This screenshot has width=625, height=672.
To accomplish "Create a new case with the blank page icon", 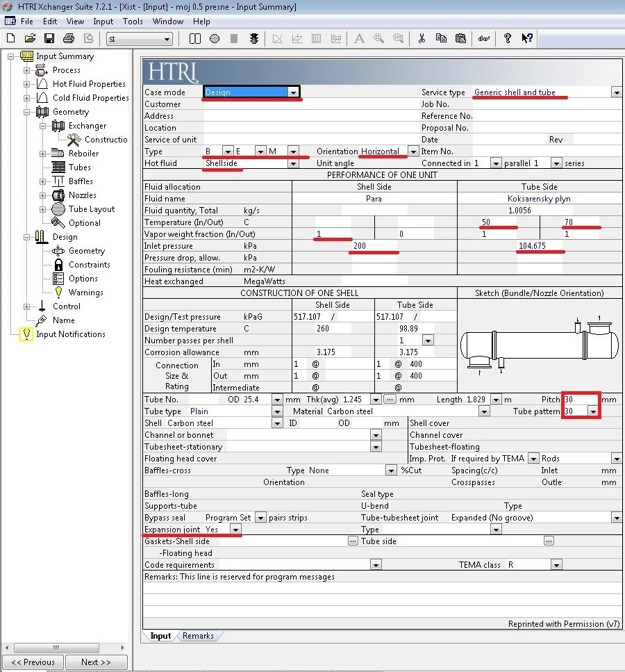I will click(x=10, y=39).
